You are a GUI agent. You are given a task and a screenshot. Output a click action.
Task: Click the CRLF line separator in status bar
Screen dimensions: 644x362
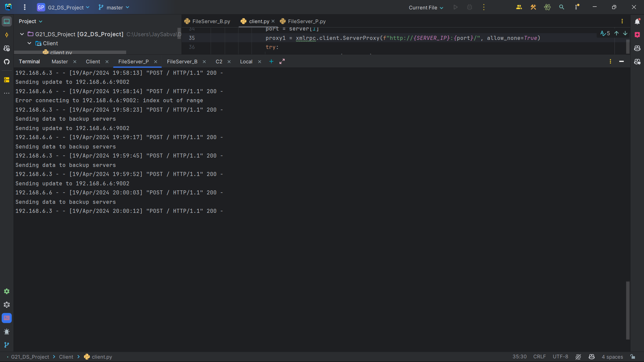(x=539, y=357)
